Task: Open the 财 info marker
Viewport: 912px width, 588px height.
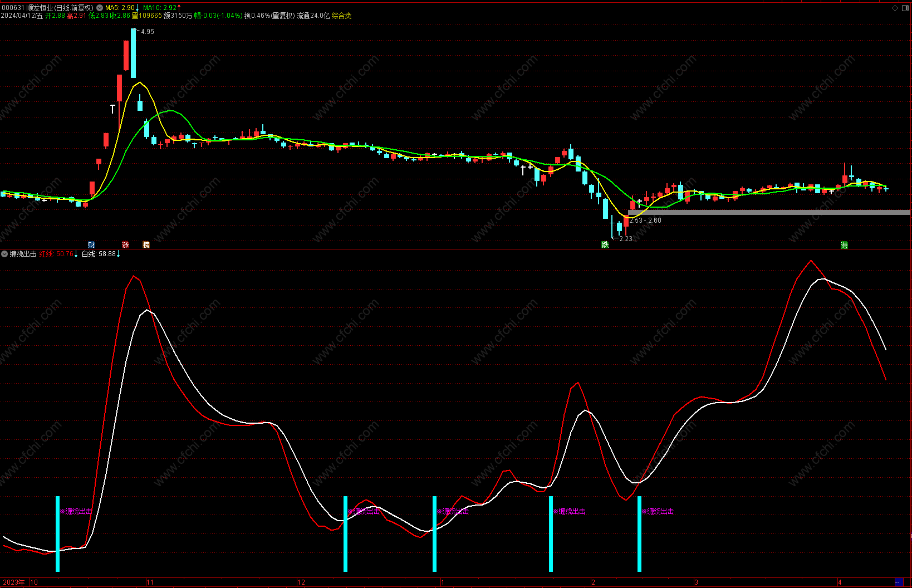Action: click(x=91, y=245)
